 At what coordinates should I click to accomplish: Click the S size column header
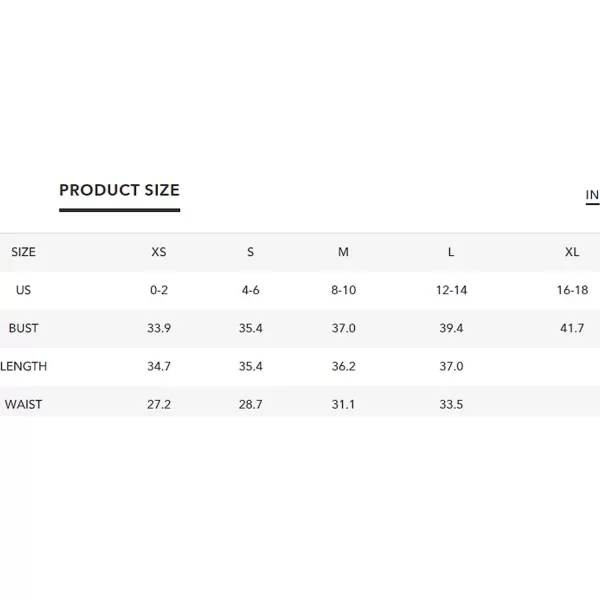pos(250,252)
